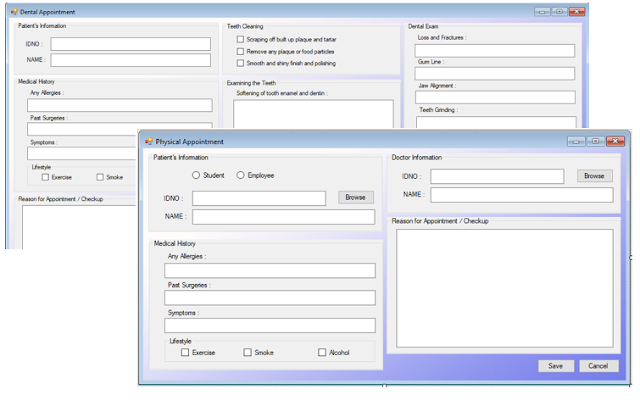Click Gum Line input field
This screenshot has width=640, height=406.
495,73
